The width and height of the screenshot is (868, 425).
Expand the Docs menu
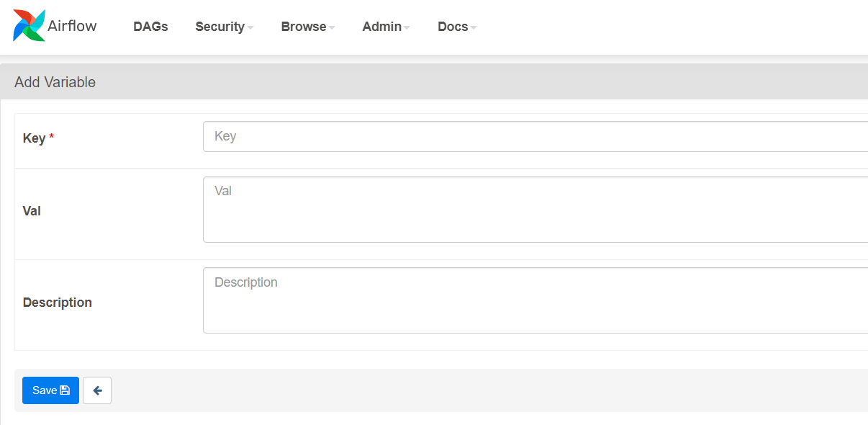[x=452, y=27]
